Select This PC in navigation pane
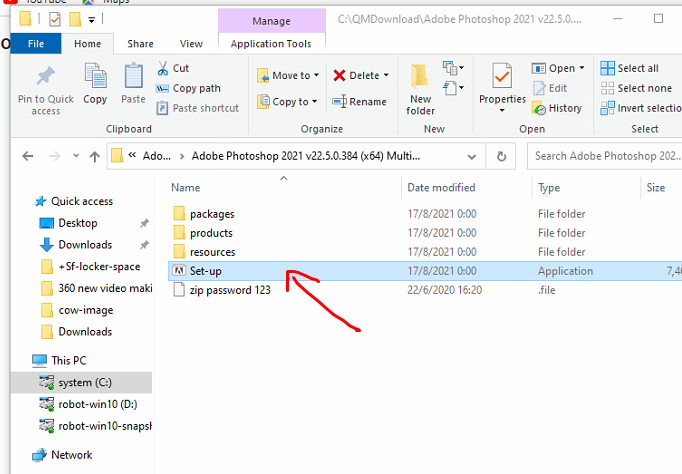682x474 pixels. [x=69, y=361]
